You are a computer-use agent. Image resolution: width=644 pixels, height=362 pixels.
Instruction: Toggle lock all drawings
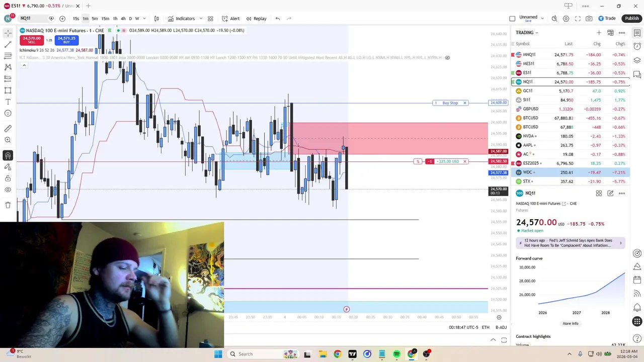(8, 178)
